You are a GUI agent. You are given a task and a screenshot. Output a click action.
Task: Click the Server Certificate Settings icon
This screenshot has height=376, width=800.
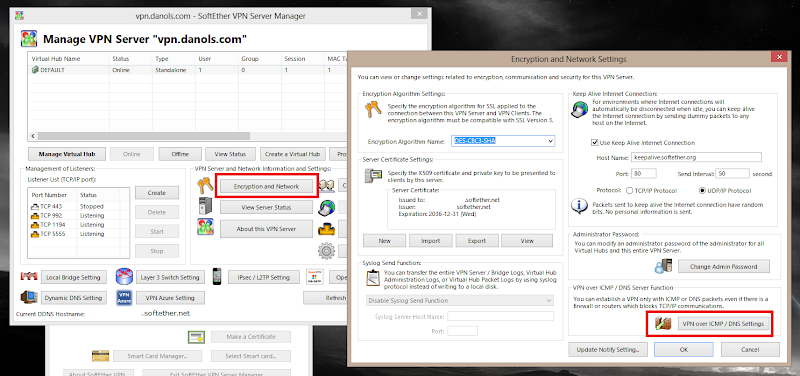point(373,176)
